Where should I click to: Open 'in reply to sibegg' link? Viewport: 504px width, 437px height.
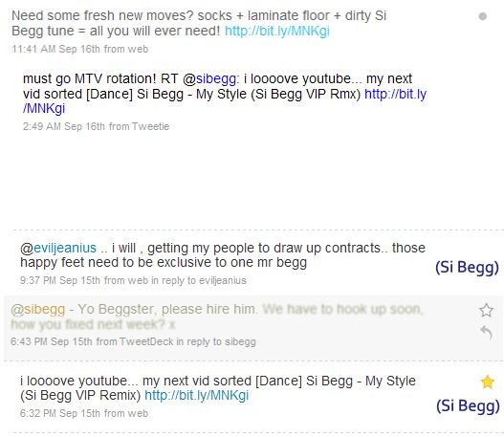tap(216, 341)
